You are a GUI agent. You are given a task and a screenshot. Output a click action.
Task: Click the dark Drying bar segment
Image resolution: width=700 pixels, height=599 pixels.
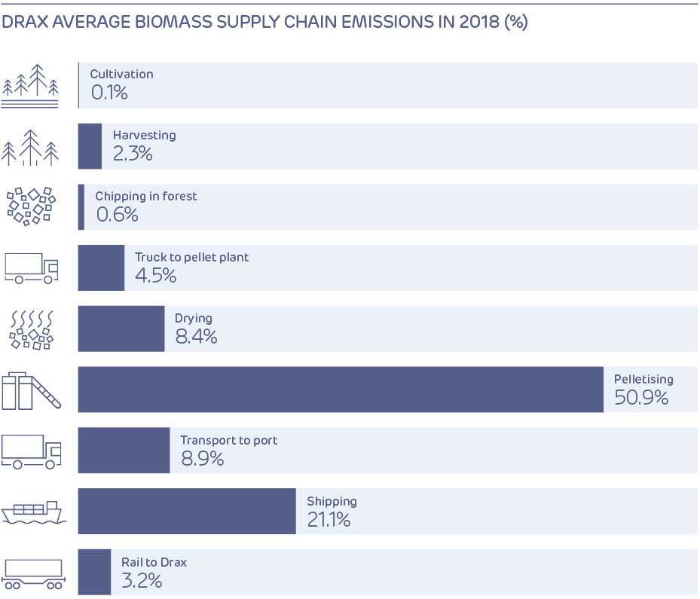[121, 329]
